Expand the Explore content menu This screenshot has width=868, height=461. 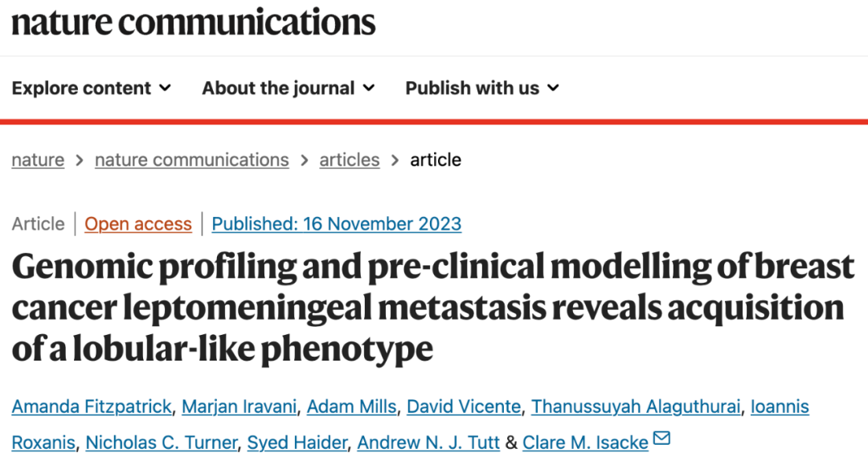pyautogui.click(x=91, y=88)
